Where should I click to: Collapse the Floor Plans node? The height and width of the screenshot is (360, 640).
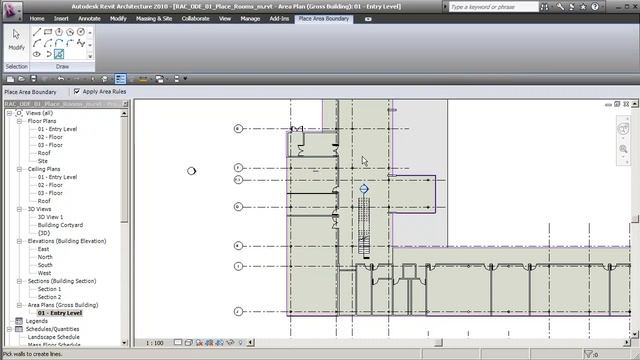coord(19,121)
